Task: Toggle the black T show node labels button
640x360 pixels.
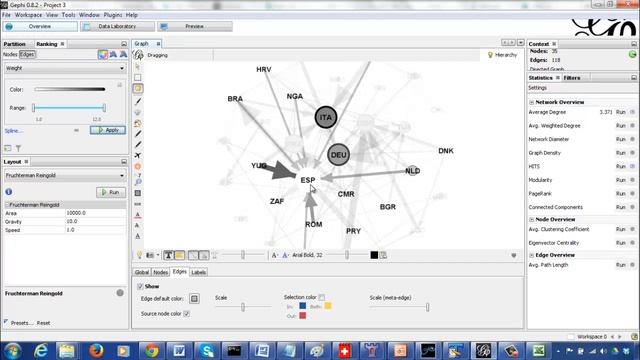Action: point(168,255)
